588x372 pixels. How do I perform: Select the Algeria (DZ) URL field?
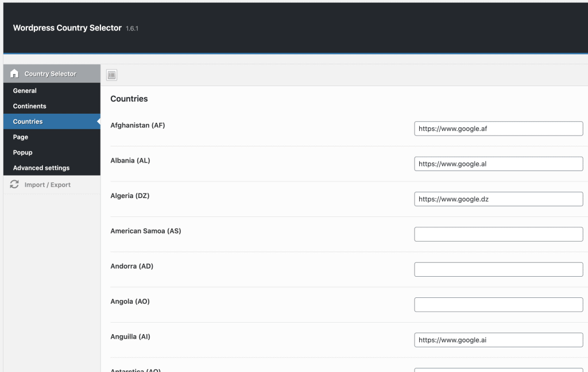pyautogui.click(x=498, y=199)
